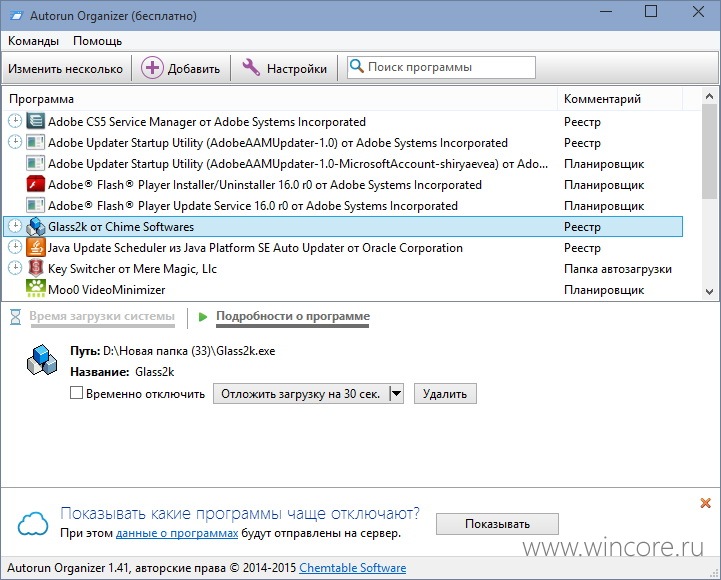Open the Chemtable Software link
721x580 pixels.
353,568
